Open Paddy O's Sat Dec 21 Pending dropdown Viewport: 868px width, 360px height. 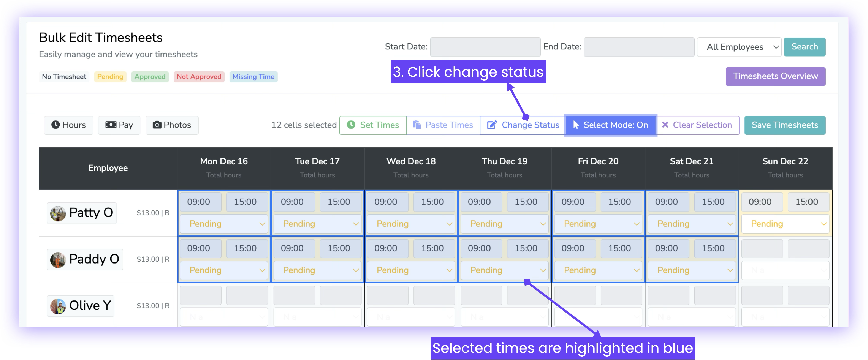[691, 270]
